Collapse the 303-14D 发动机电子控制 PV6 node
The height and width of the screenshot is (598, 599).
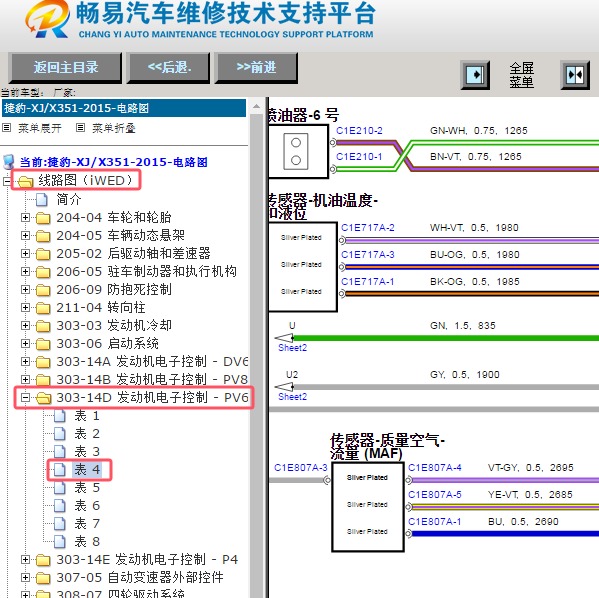pos(25,397)
